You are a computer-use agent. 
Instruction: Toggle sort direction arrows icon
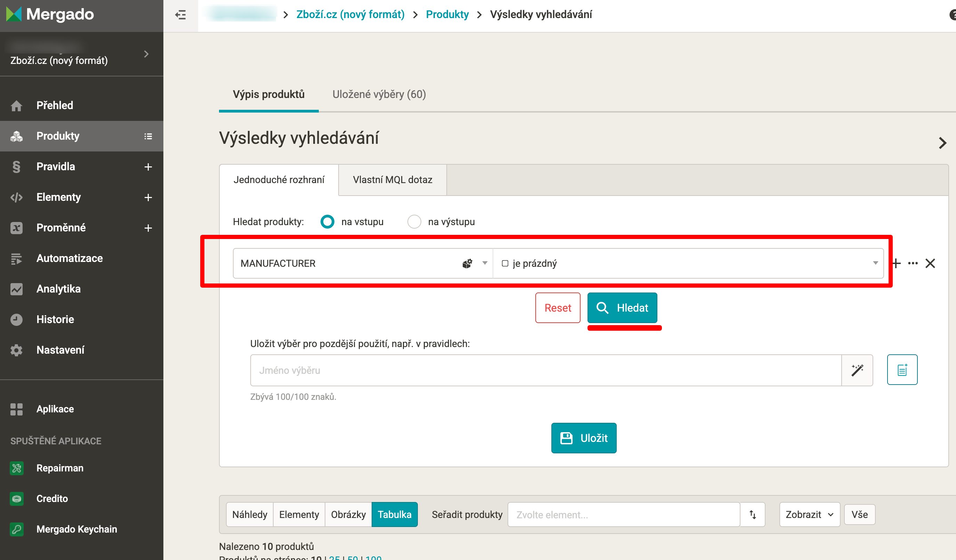click(753, 514)
